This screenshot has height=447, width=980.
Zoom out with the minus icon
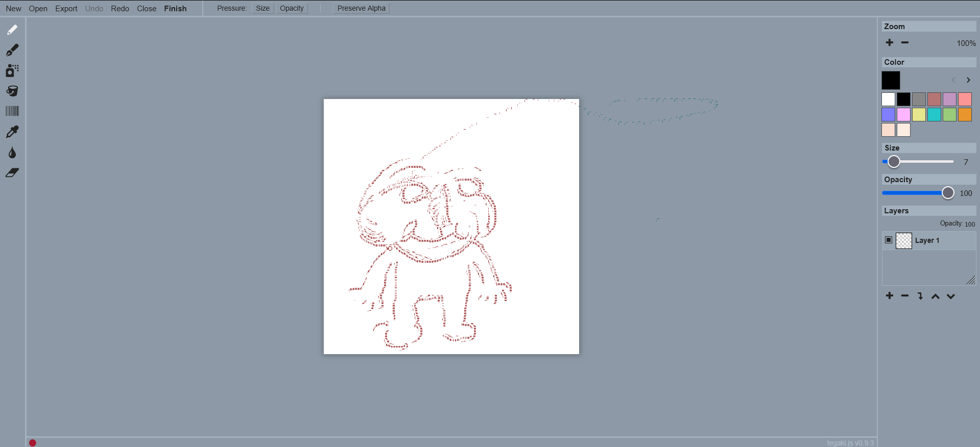click(x=905, y=42)
